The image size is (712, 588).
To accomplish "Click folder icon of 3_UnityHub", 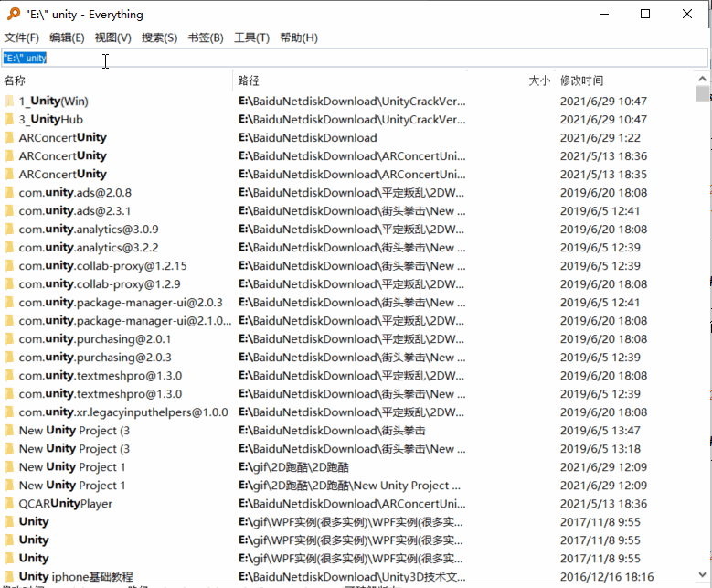I will (x=9, y=120).
